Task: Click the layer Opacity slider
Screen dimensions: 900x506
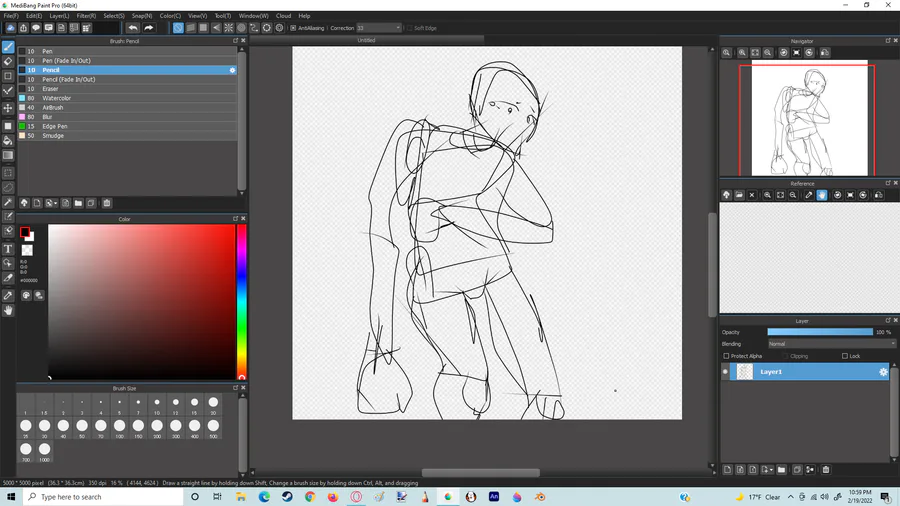Action: [x=820, y=332]
